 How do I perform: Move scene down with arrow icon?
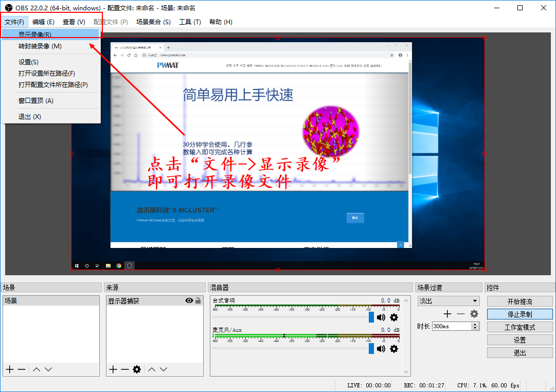tap(48, 370)
